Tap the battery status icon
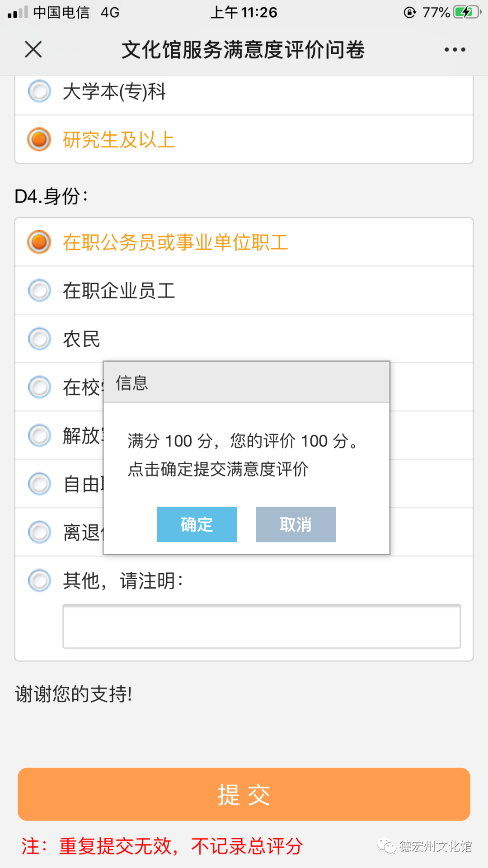 point(466,12)
